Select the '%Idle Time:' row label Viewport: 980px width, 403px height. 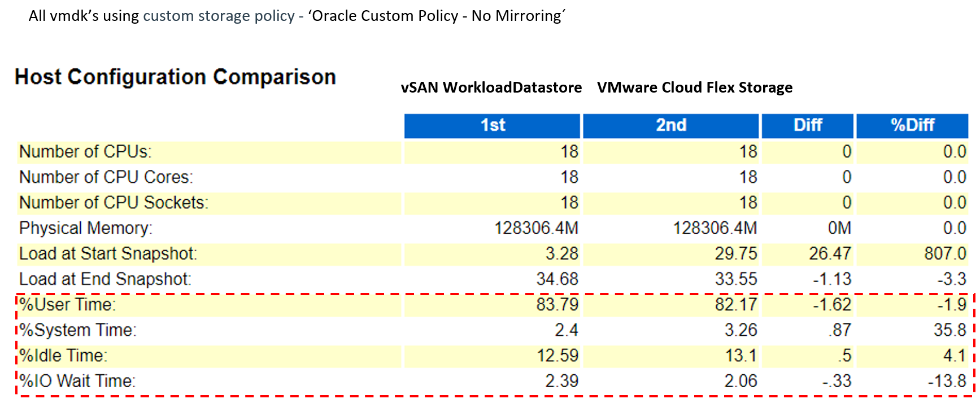pyautogui.click(x=63, y=356)
